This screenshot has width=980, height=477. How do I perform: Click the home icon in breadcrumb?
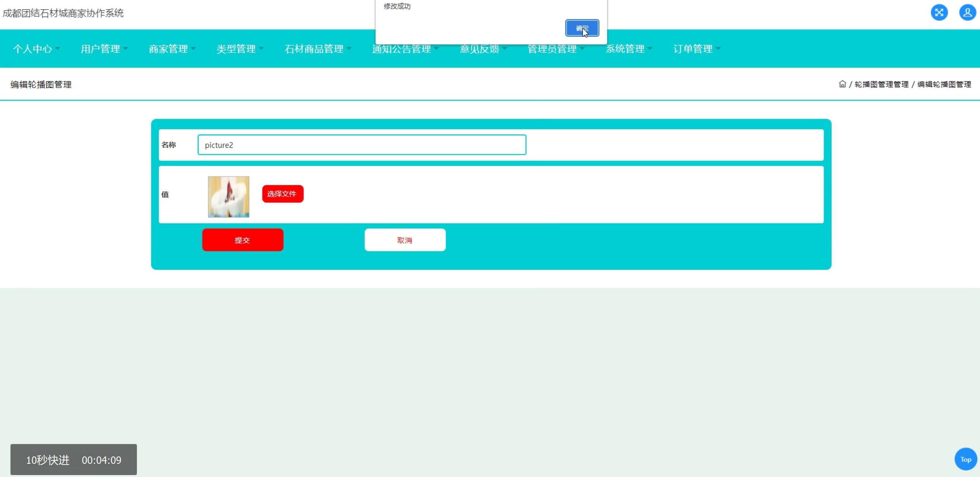point(842,84)
